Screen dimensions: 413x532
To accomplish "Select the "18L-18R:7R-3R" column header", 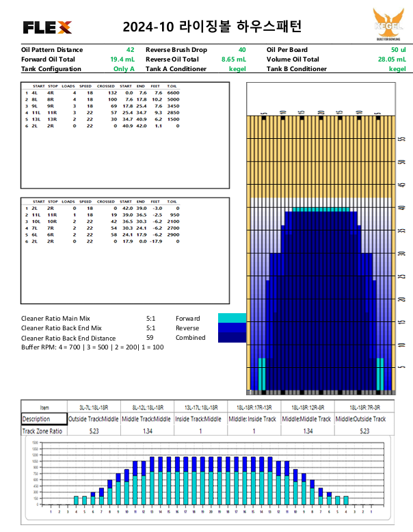I will point(365,408).
